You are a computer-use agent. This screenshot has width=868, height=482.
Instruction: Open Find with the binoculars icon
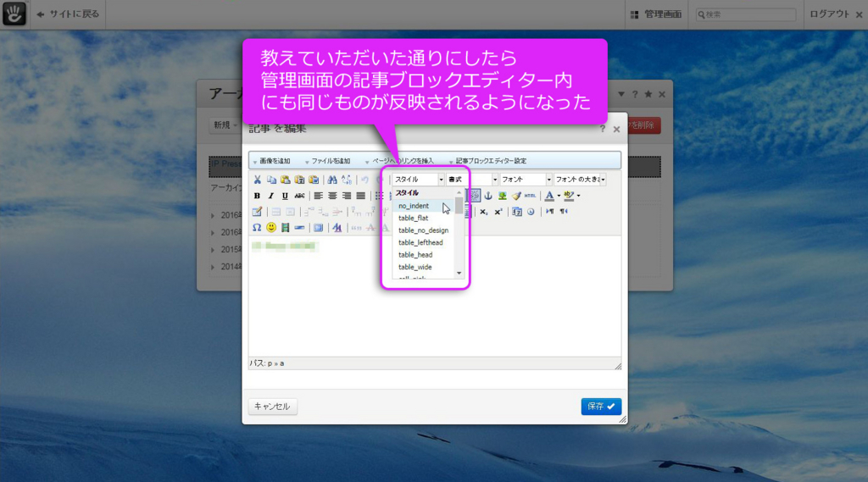332,180
